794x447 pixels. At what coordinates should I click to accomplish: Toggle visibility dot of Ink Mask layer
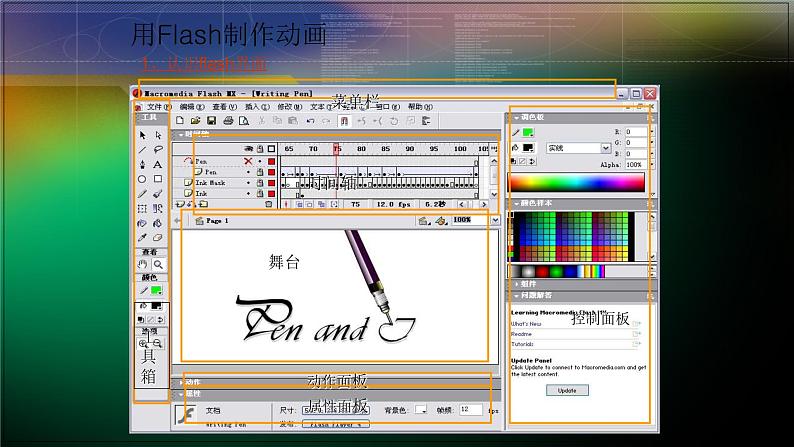(248, 183)
